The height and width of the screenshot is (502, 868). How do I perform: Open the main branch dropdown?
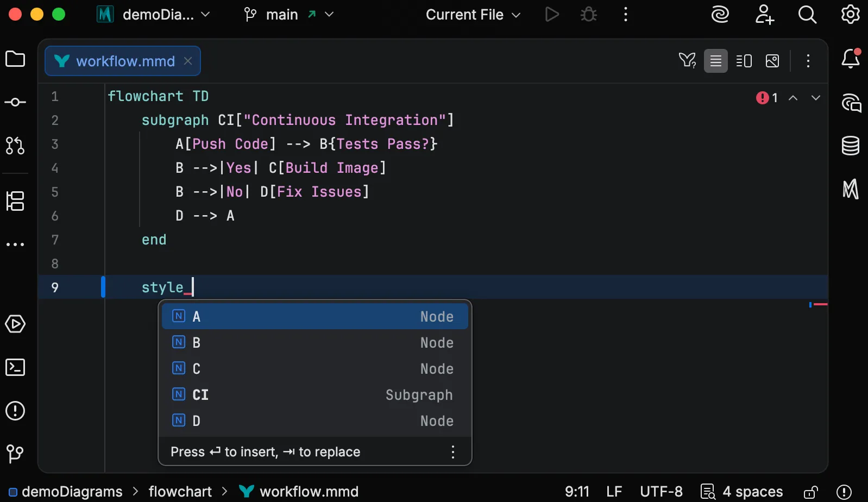[289, 15]
